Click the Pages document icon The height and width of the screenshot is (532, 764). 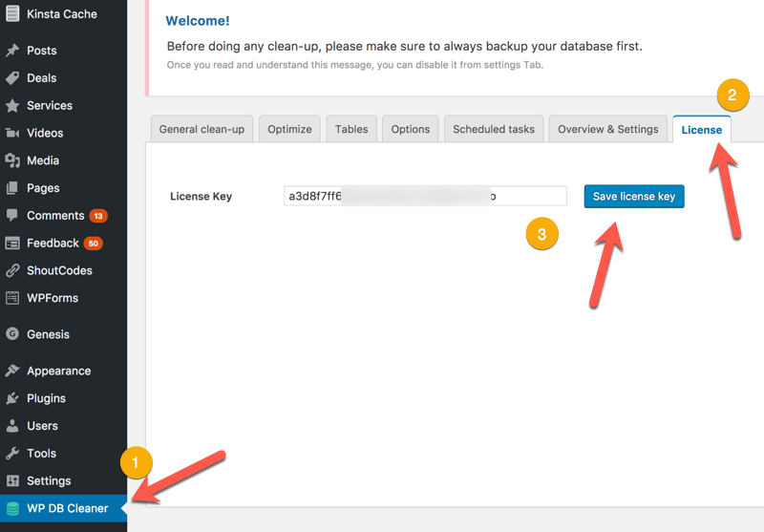(x=12, y=188)
